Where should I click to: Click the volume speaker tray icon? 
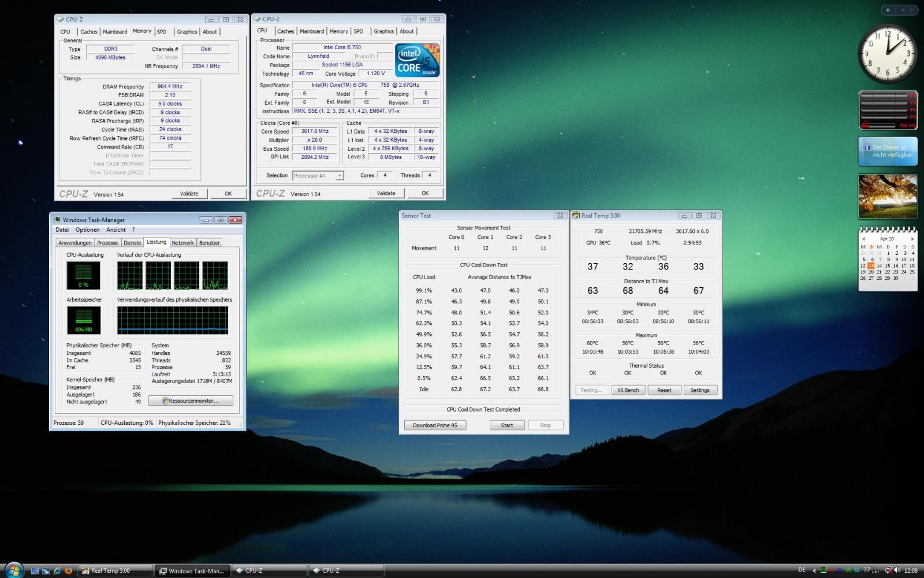pyautogui.click(x=897, y=570)
